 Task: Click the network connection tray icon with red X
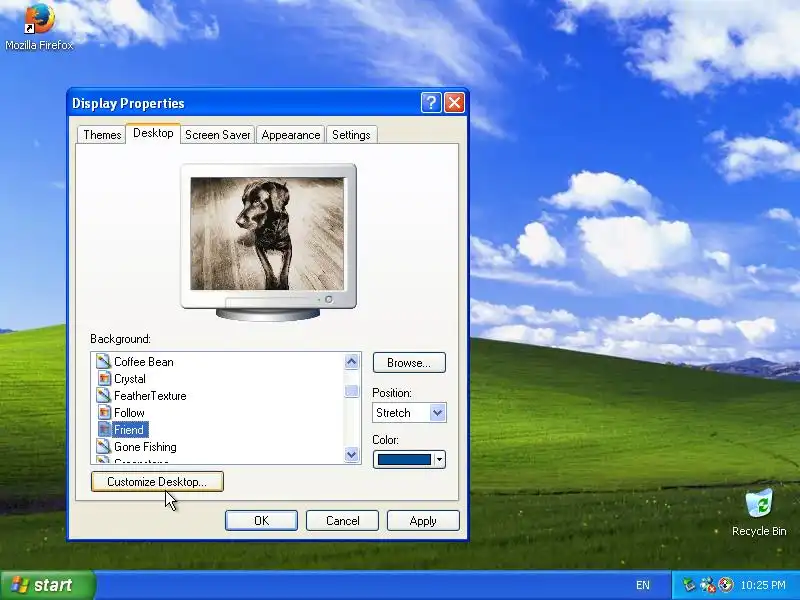pyautogui.click(x=708, y=585)
